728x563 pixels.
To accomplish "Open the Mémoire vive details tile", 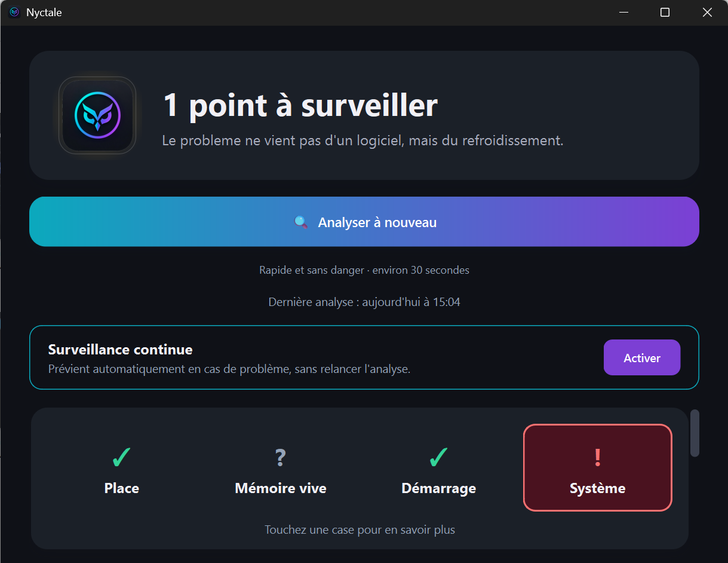I will 281,467.
